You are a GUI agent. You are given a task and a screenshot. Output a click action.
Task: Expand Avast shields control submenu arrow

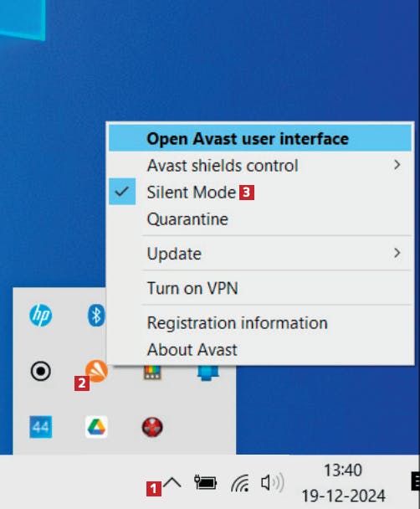(397, 165)
